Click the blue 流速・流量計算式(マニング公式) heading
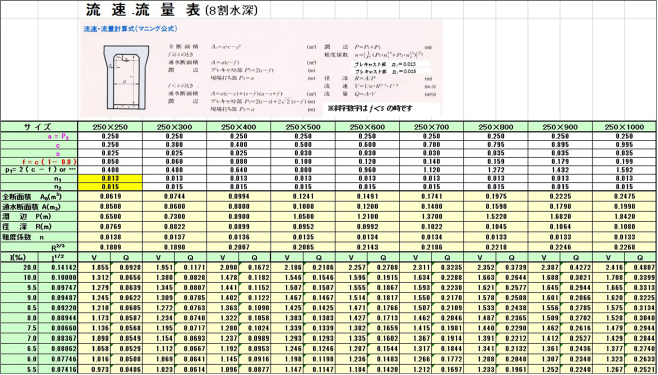 [x=131, y=29]
